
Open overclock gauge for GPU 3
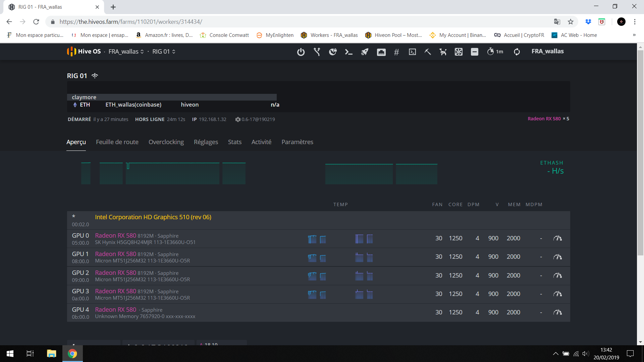point(557,294)
